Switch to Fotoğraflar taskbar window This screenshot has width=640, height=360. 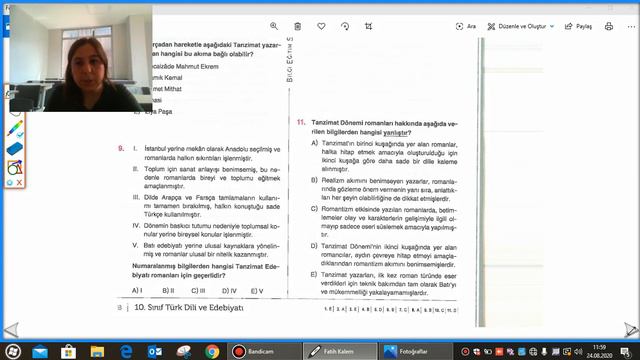(416, 351)
